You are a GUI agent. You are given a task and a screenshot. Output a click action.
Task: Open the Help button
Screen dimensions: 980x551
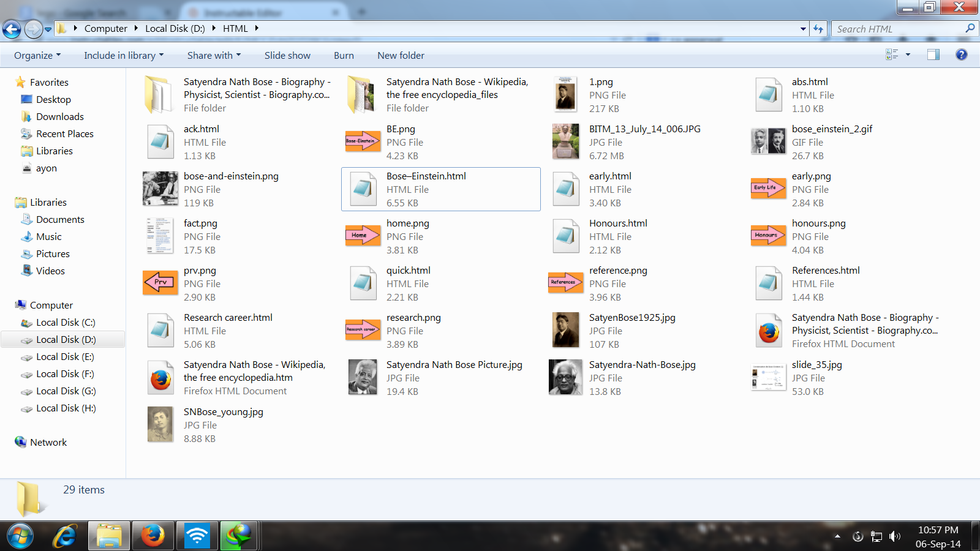[x=962, y=54]
